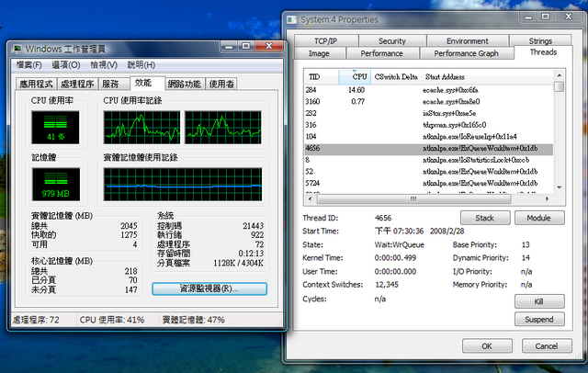Click thread list vertical scrollbar thumb

pos(560,86)
